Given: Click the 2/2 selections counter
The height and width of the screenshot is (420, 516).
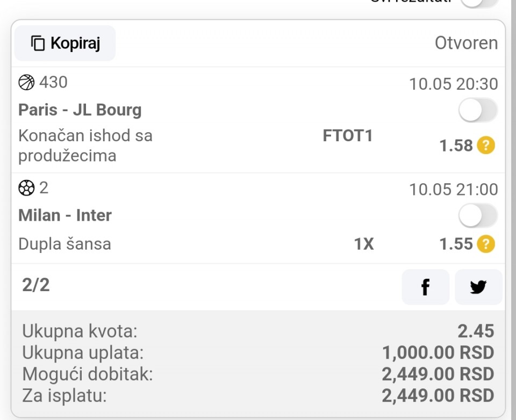Looking at the screenshot, I should point(36,285).
